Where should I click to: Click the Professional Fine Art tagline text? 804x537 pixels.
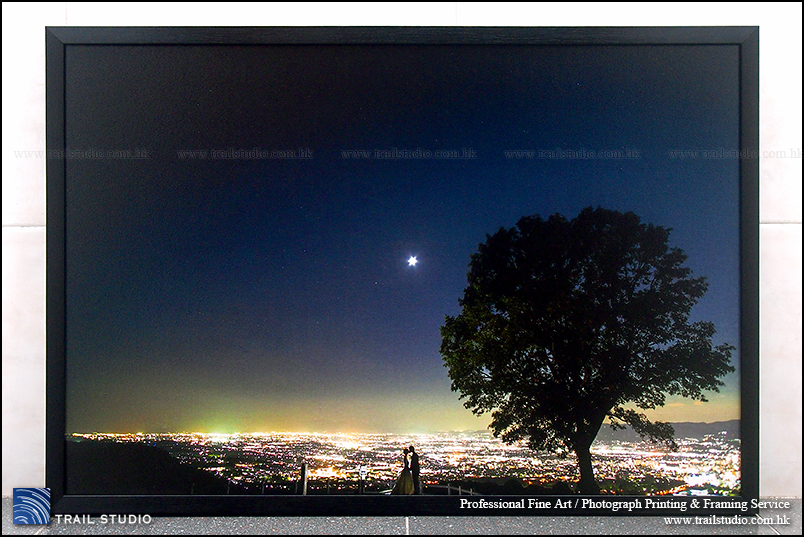[624, 505]
